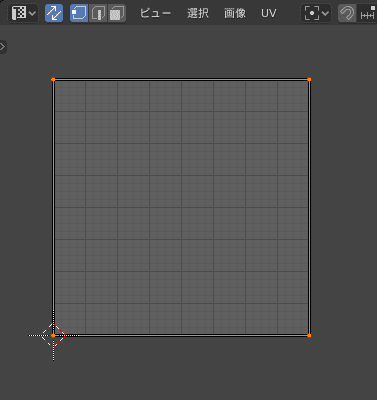The height and width of the screenshot is (400, 377).
Task: Expand the pivot point dropdown
Action: tap(316, 13)
